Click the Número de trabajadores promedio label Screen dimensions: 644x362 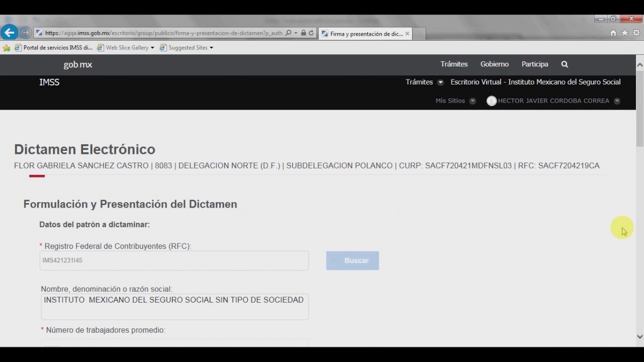(106, 330)
